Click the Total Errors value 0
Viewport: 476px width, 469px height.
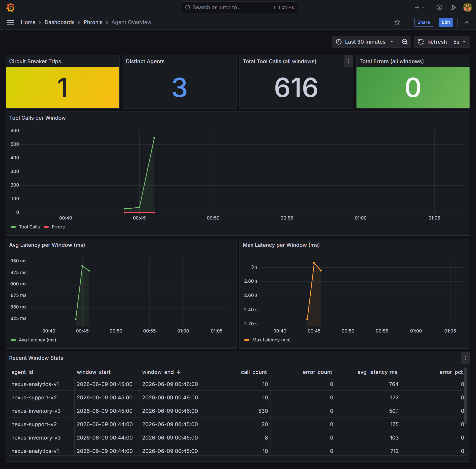413,87
